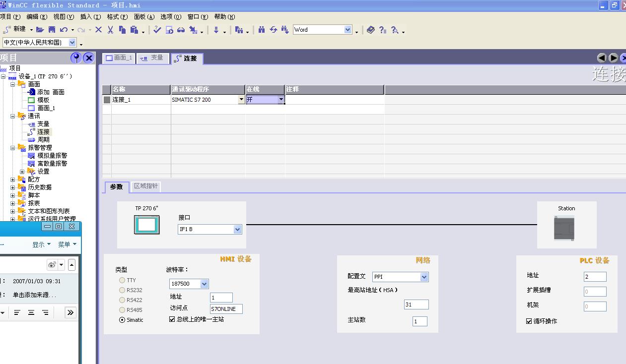Open the 编辑 menu
The image size is (626, 364).
point(37,17)
